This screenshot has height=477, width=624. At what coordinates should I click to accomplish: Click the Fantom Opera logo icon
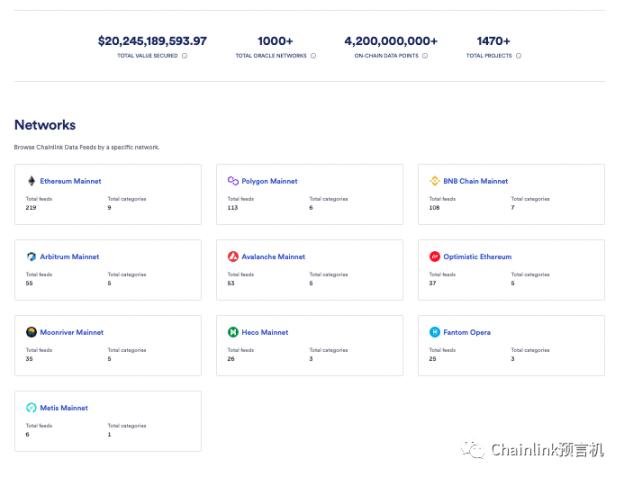tap(435, 332)
